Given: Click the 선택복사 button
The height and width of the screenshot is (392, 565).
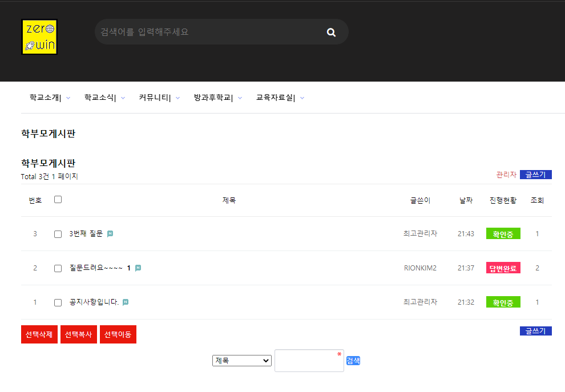Looking at the screenshot, I should tap(79, 334).
